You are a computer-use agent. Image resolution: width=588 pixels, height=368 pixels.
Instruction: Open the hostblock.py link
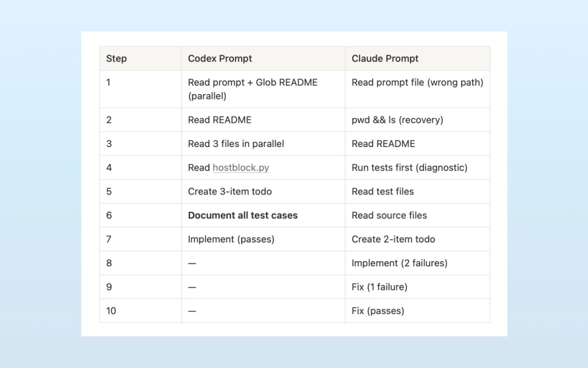coord(241,168)
